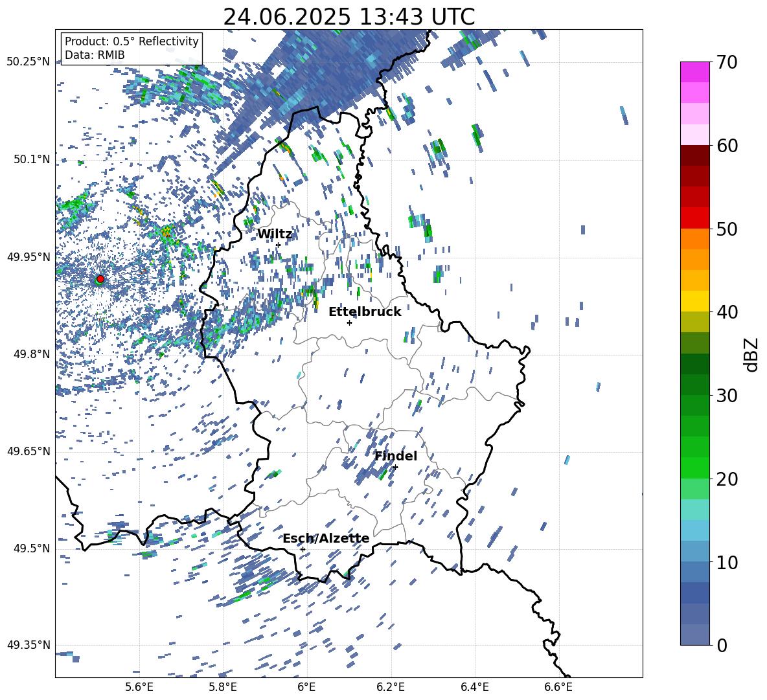
Task: Click the Product: 0.5° Reflectivity text
Action: pyautogui.click(x=132, y=41)
